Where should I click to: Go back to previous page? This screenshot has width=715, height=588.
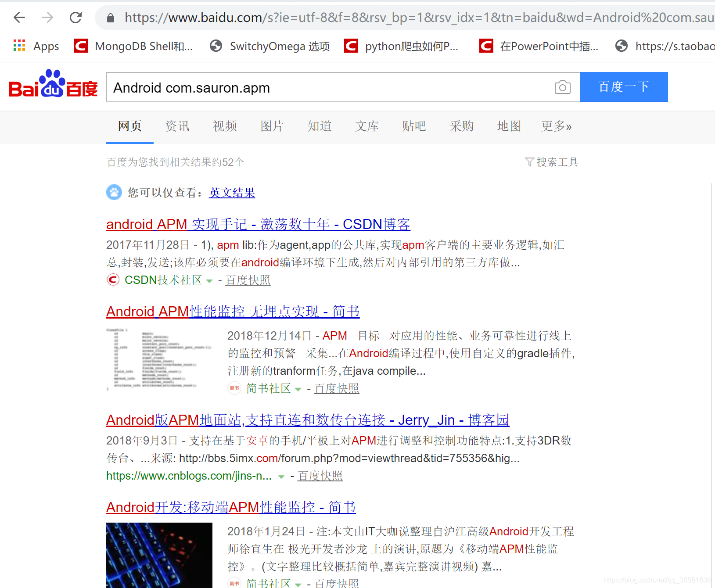(x=19, y=18)
